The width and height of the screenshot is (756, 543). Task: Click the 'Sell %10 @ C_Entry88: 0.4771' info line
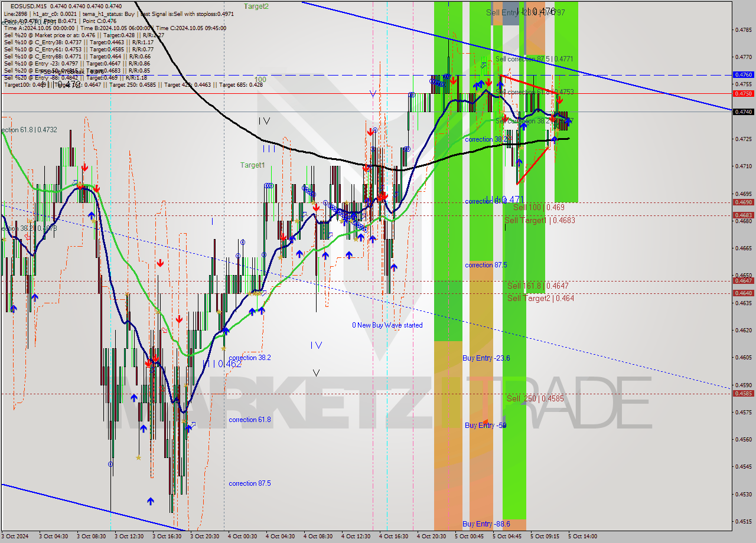click(x=77, y=56)
